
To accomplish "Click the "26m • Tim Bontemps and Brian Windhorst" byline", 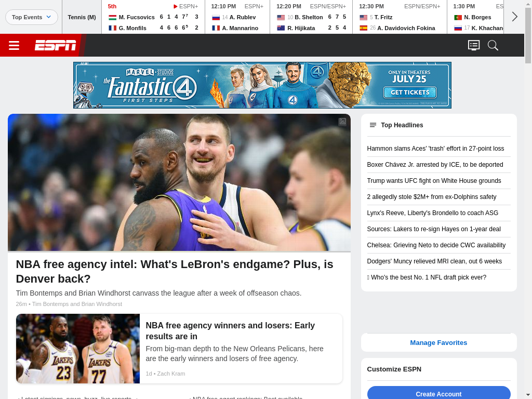I will pos(69,304).
